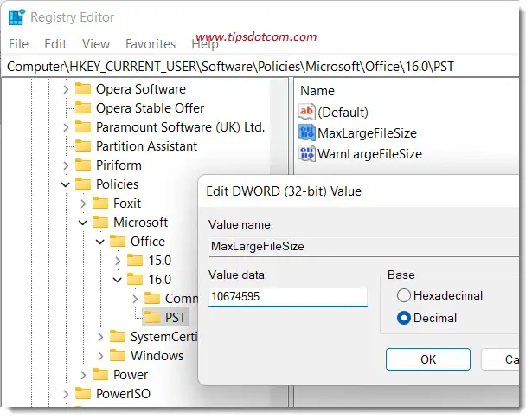
Task: Click the SystemCertificates folder icon
Action: pos(118,337)
